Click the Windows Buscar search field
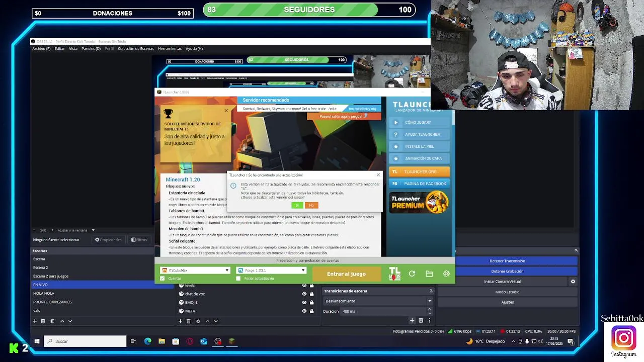The width and height of the screenshot is (644, 362). pos(85,341)
